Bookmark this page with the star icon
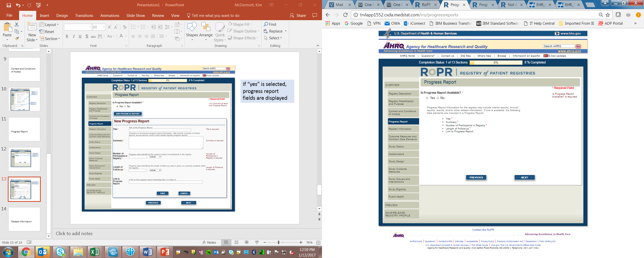 tap(608, 15)
